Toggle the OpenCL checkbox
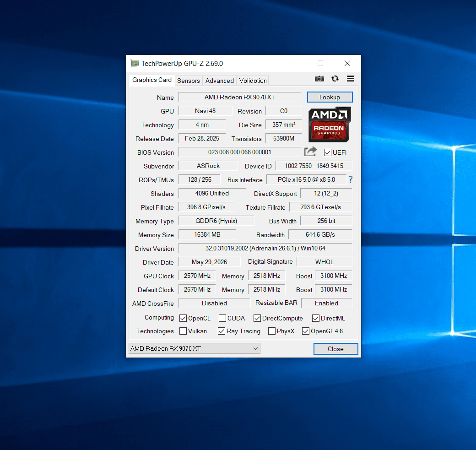 (x=183, y=318)
